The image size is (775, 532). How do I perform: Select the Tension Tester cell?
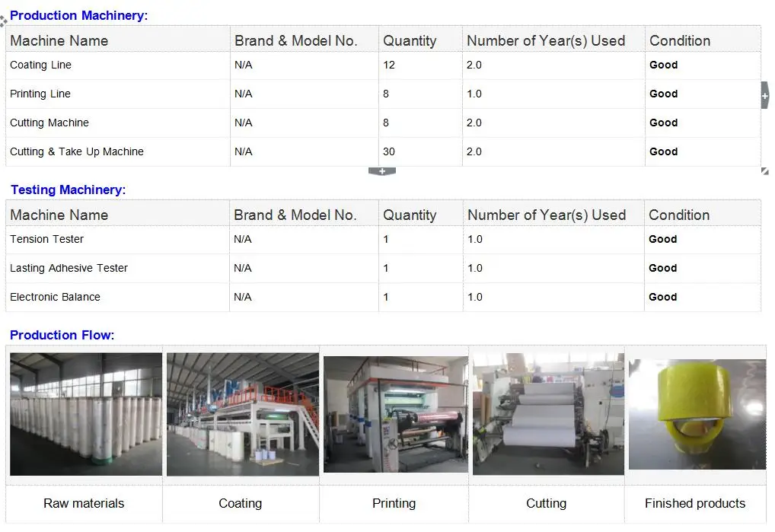click(x=47, y=240)
